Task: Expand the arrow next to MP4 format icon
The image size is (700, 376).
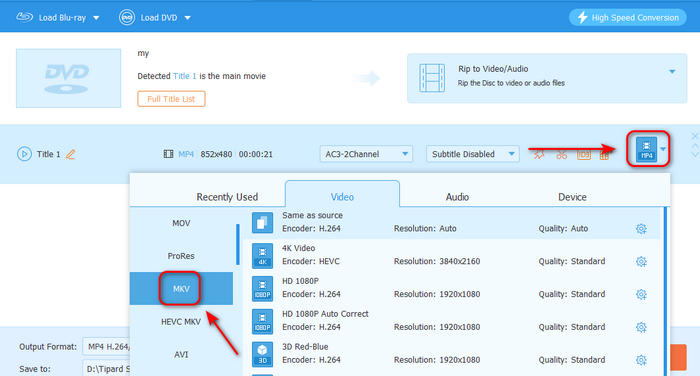Action: (x=663, y=149)
